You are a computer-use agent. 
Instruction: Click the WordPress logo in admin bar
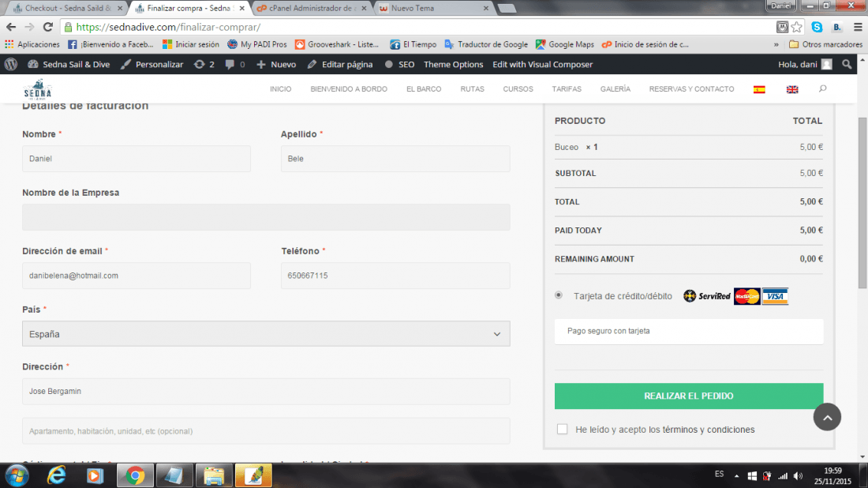(x=11, y=64)
